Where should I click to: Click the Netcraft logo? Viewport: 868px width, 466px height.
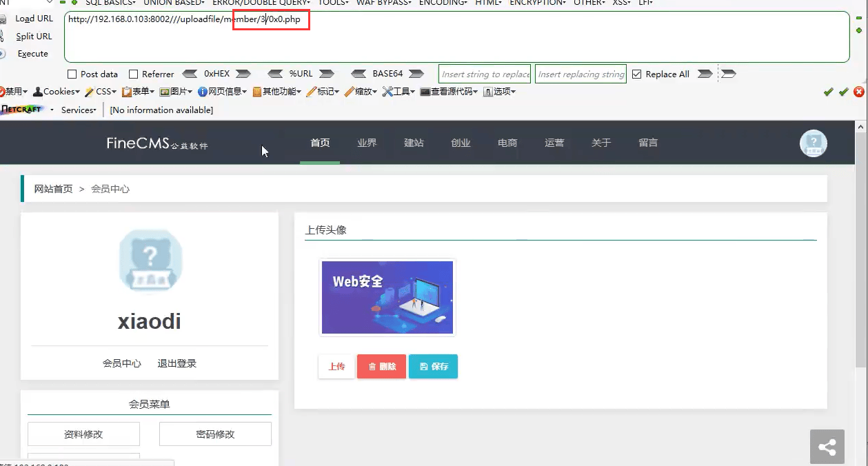(22, 110)
